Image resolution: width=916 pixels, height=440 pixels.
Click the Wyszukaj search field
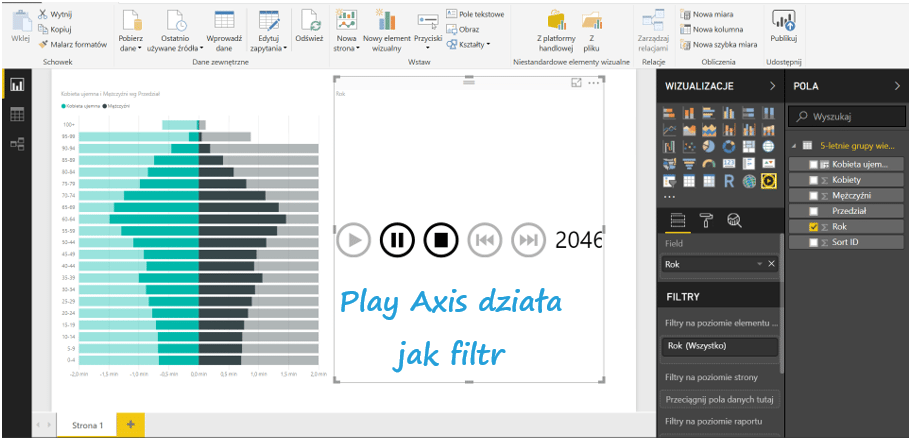pyautogui.click(x=850, y=117)
